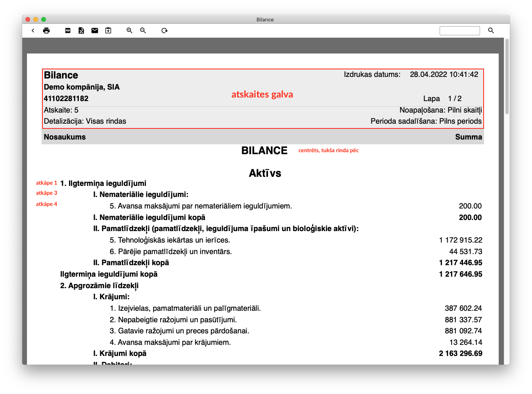Viewport: 532px width, 394px height.
Task: Click 'Perioda sadalīšana: Pilns periods' text
Action: point(426,121)
